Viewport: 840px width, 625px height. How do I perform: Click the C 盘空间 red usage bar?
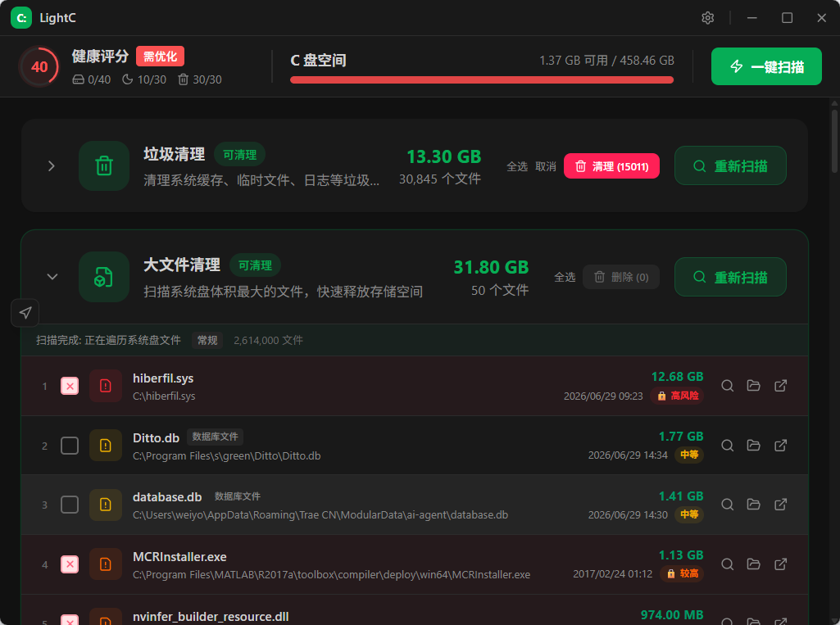[482, 80]
